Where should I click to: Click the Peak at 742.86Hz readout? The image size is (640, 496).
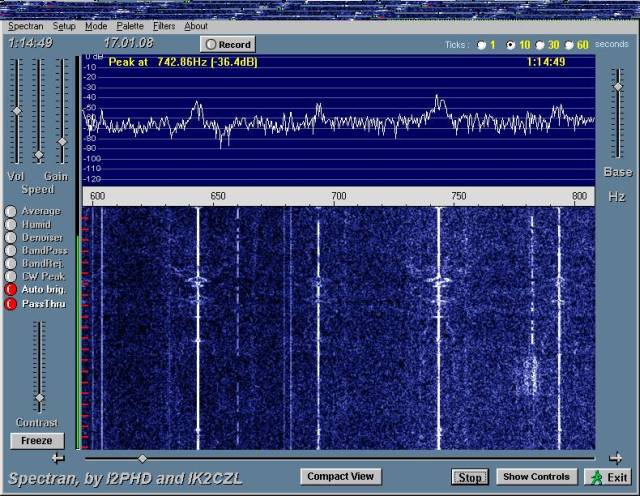tap(183, 62)
